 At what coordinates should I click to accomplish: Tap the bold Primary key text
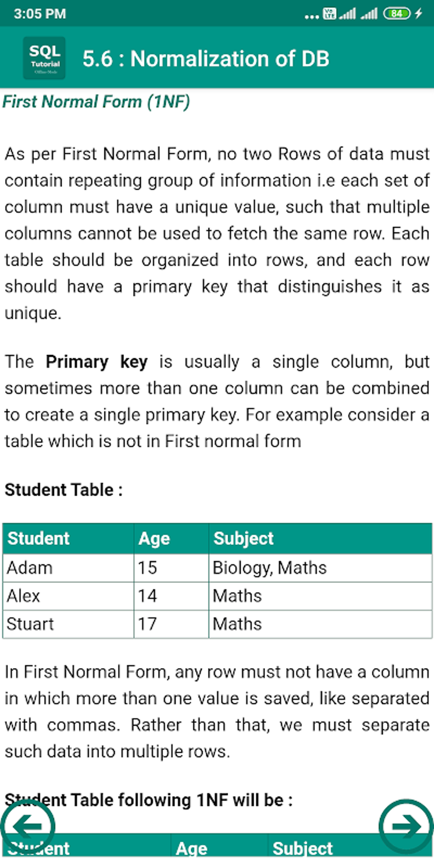(97, 362)
